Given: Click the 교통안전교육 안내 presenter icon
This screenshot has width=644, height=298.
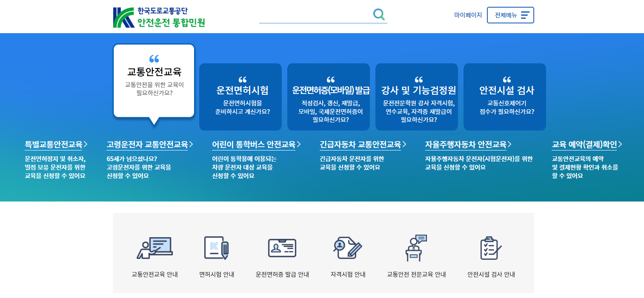Looking at the screenshot, I should 155,248.
